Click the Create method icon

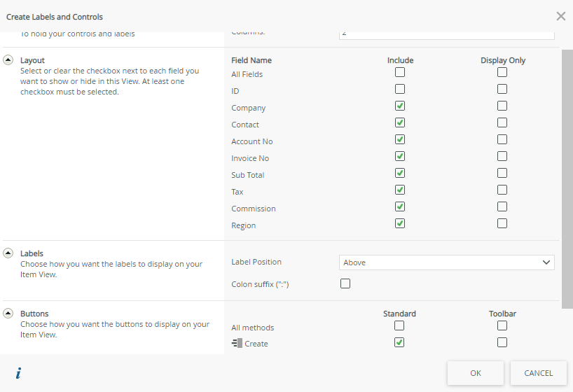click(x=237, y=343)
